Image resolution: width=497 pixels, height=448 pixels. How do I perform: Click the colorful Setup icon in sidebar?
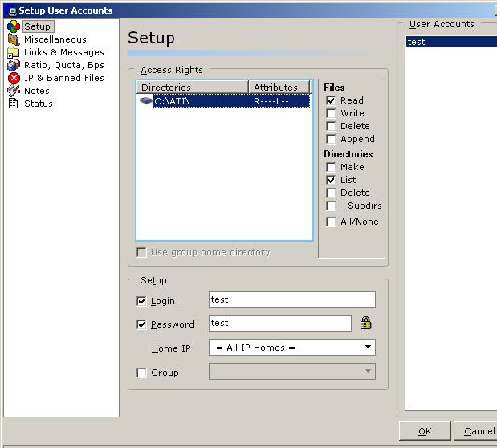point(14,26)
